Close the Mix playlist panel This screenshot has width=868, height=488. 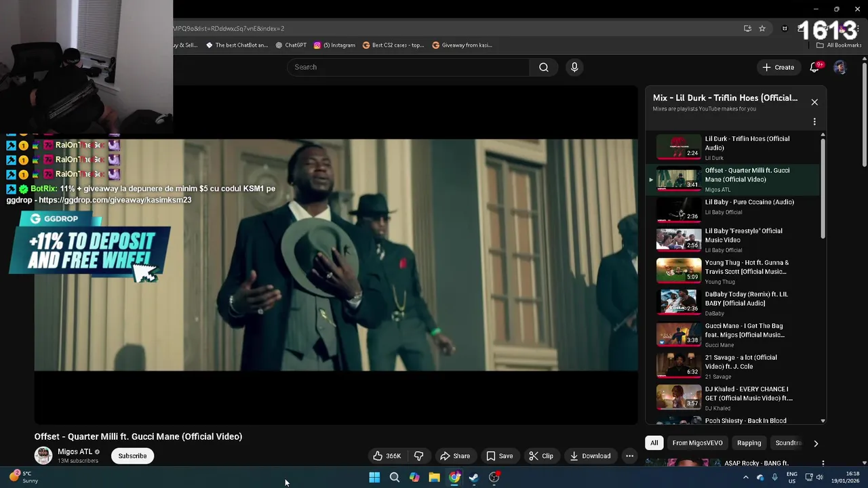point(814,102)
